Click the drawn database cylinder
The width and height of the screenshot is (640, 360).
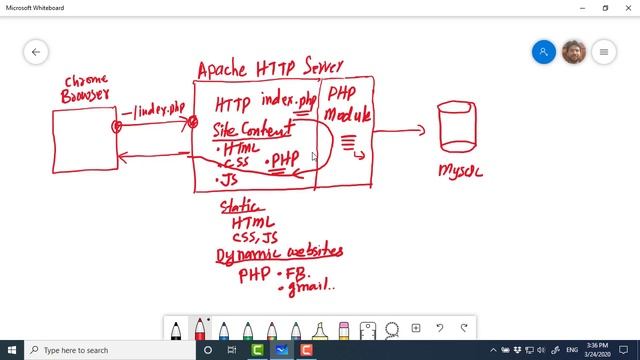tap(457, 127)
